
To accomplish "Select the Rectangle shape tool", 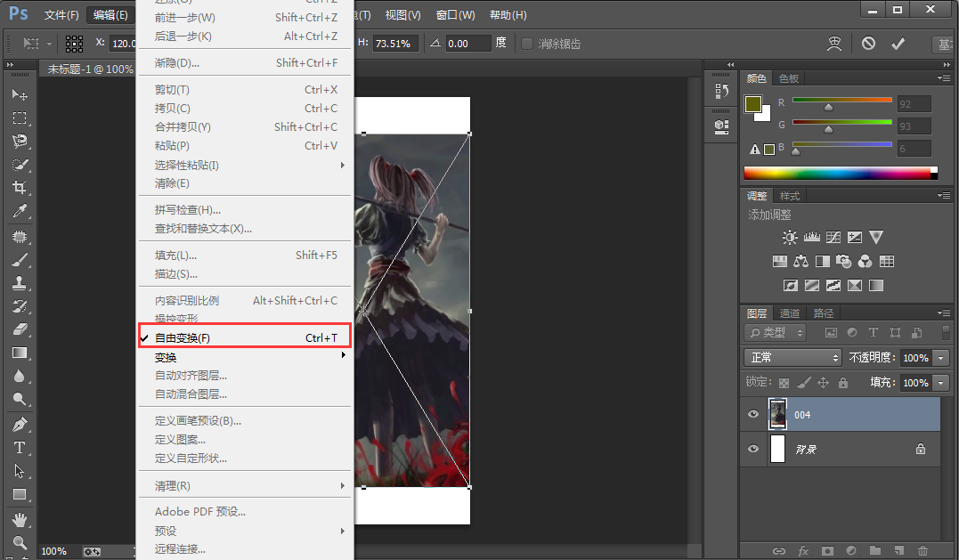I will [x=20, y=494].
